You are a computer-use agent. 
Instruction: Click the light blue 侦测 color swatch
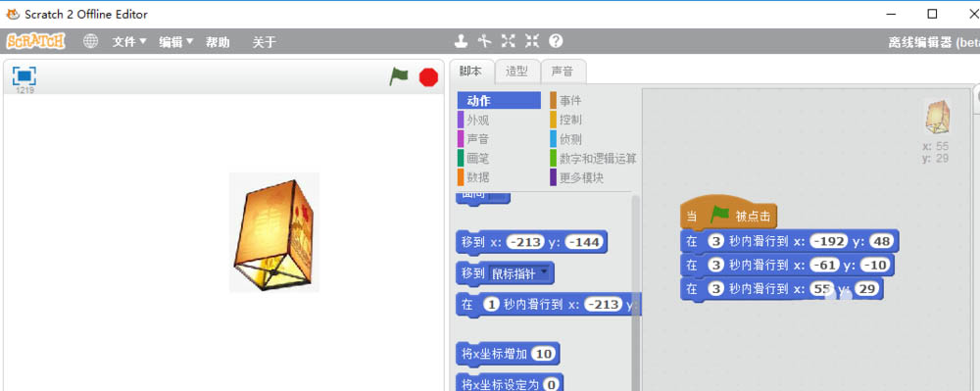tap(553, 138)
